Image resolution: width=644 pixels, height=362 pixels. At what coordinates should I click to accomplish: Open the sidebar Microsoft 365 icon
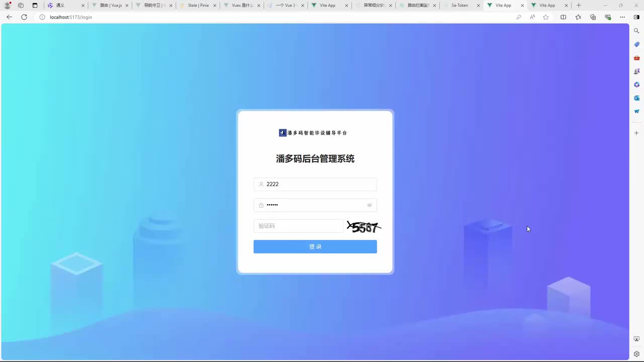tap(636, 84)
